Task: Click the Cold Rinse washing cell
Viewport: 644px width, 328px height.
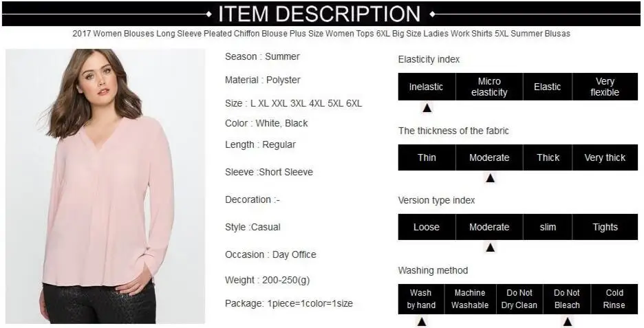Action: [614, 299]
